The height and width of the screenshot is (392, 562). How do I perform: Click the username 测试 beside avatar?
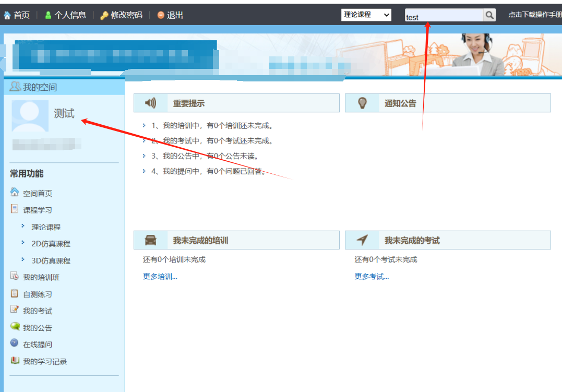[64, 113]
